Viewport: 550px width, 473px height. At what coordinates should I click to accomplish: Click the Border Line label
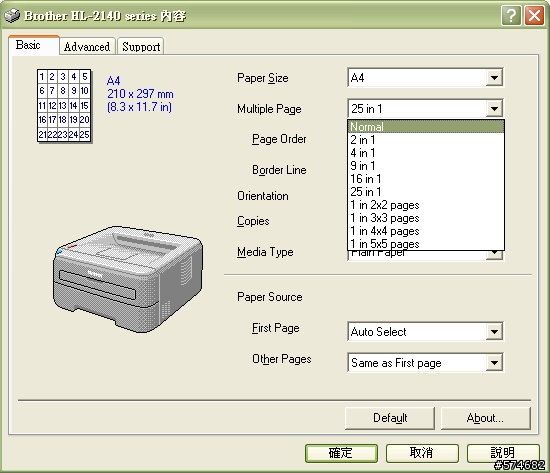pyautogui.click(x=279, y=170)
